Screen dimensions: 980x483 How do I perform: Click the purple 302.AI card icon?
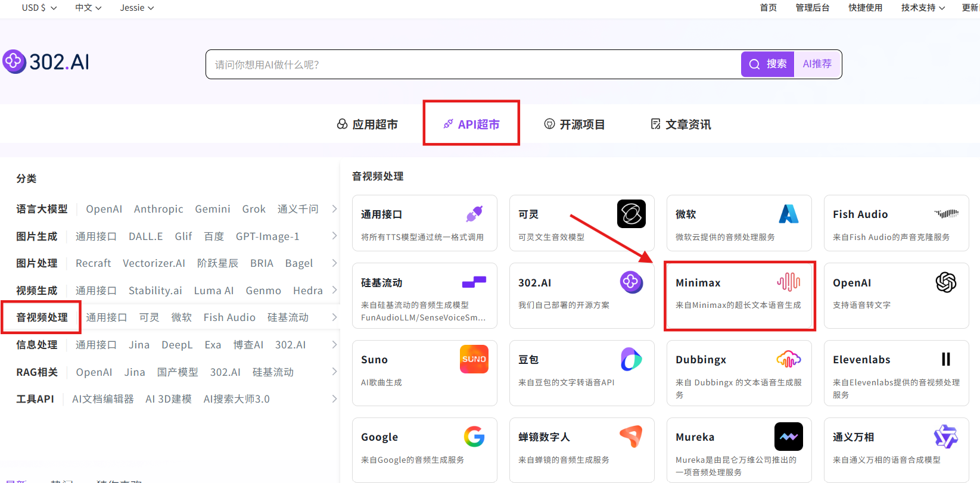pyautogui.click(x=631, y=282)
